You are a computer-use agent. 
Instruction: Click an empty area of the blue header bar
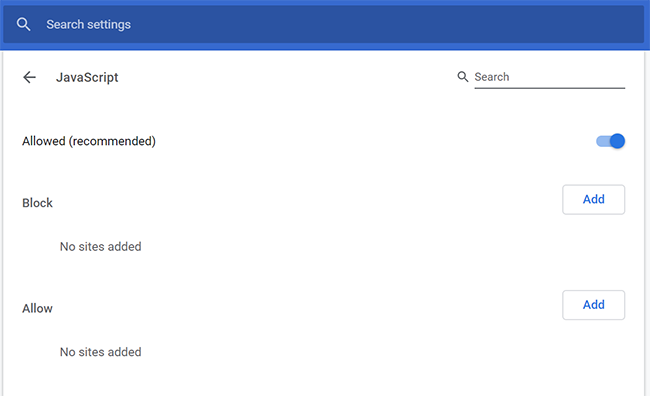[x=373, y=24]
